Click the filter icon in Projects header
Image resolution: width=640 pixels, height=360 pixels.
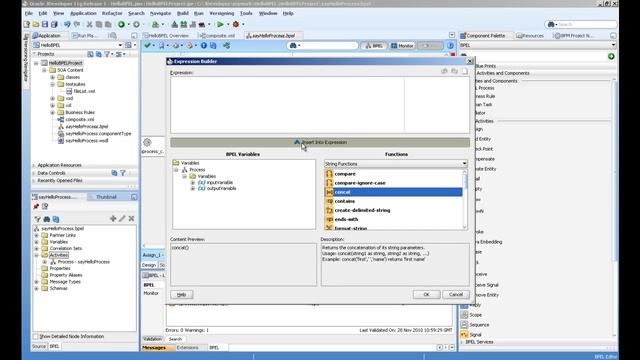[x=107, y=54]
